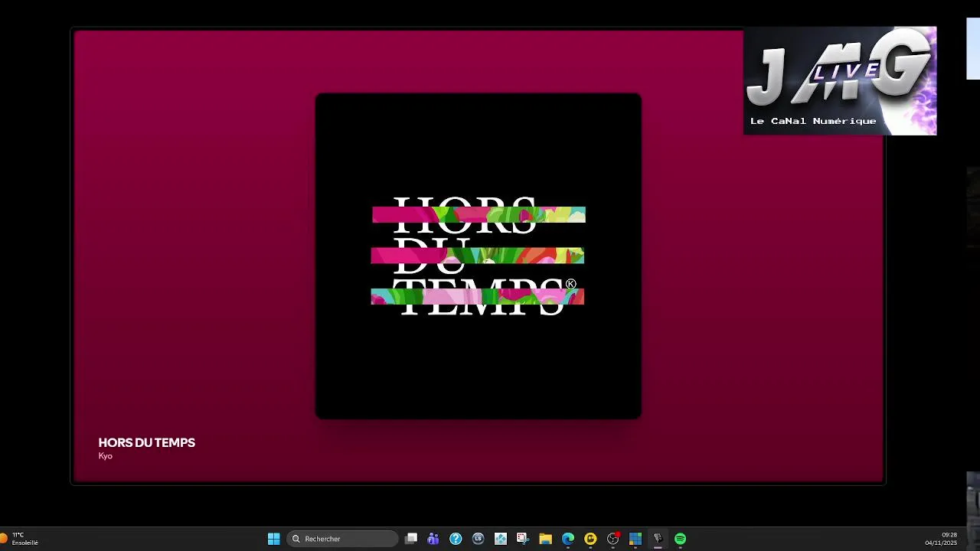The height and width of the screenshot is (551, 980).
Task: Open the blue question mark help app
Action: (x=456, y=539)
